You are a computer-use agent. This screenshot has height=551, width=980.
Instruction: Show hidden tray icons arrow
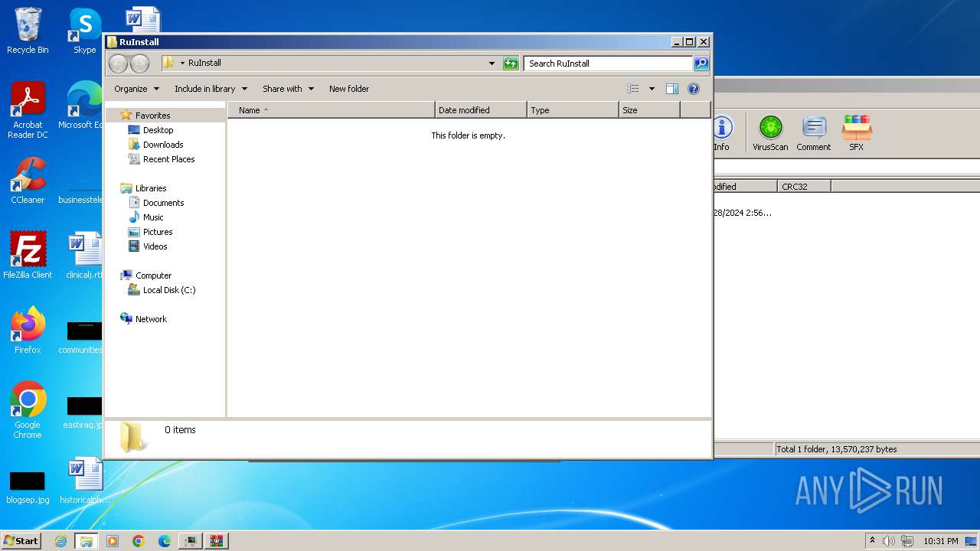[871, 540]
